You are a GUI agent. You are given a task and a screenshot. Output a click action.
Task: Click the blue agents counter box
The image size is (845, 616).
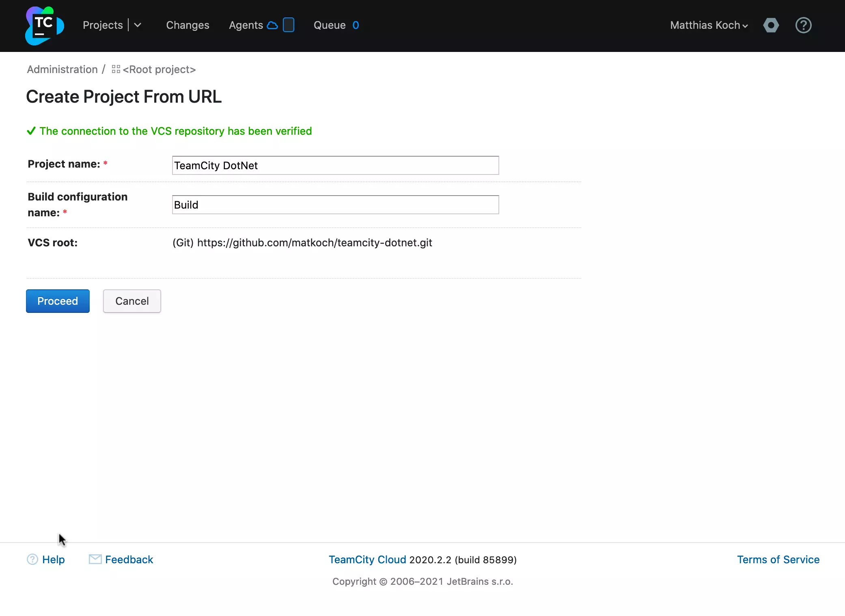click(288, 25)
